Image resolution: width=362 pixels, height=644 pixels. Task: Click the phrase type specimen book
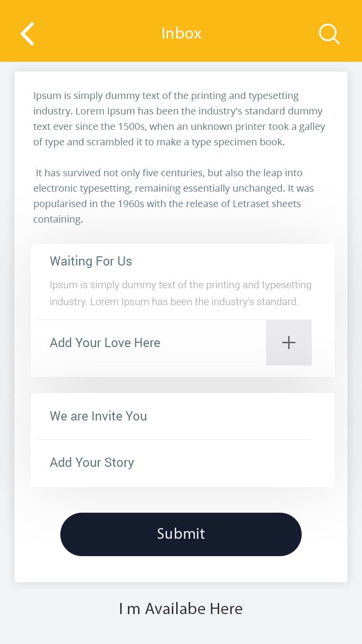(238, 142)
